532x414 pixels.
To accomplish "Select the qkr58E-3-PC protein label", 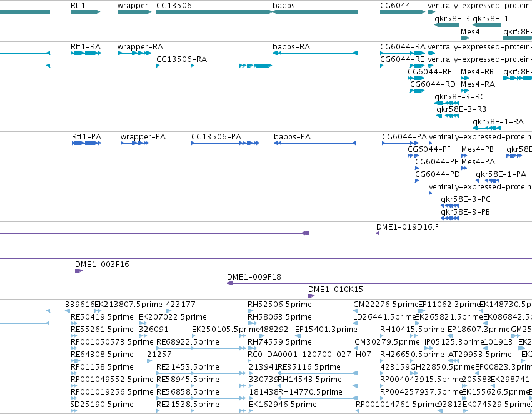I will click(466, 199).
